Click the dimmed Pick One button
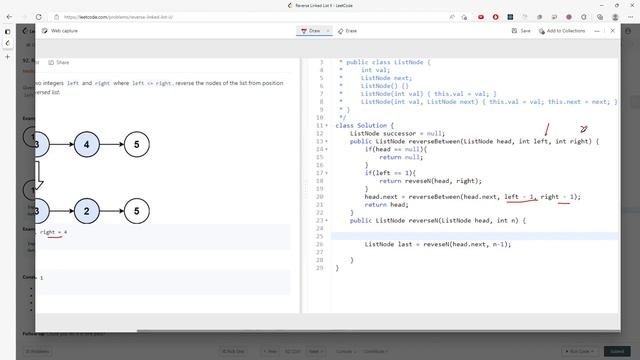 233,351
